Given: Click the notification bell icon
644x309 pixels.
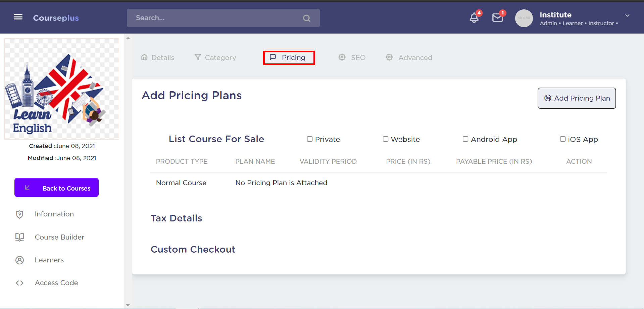Looking at the screenshot, I should click(474, 18).
